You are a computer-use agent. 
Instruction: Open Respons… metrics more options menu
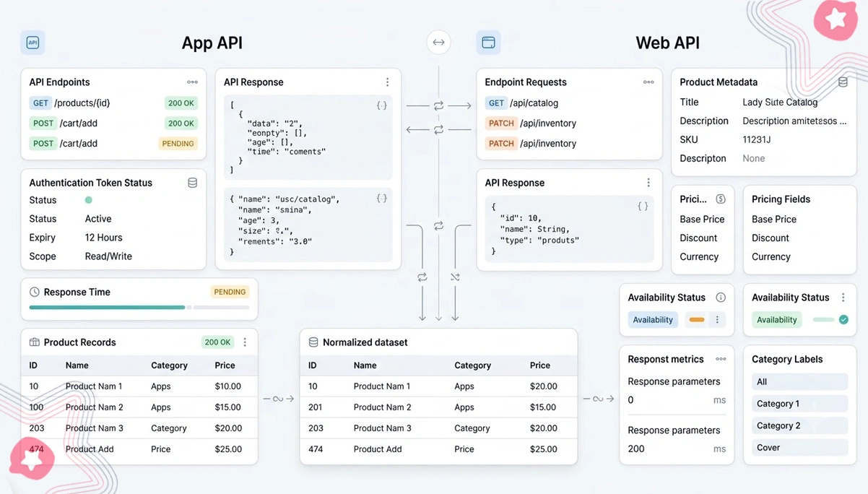point(721,359)
